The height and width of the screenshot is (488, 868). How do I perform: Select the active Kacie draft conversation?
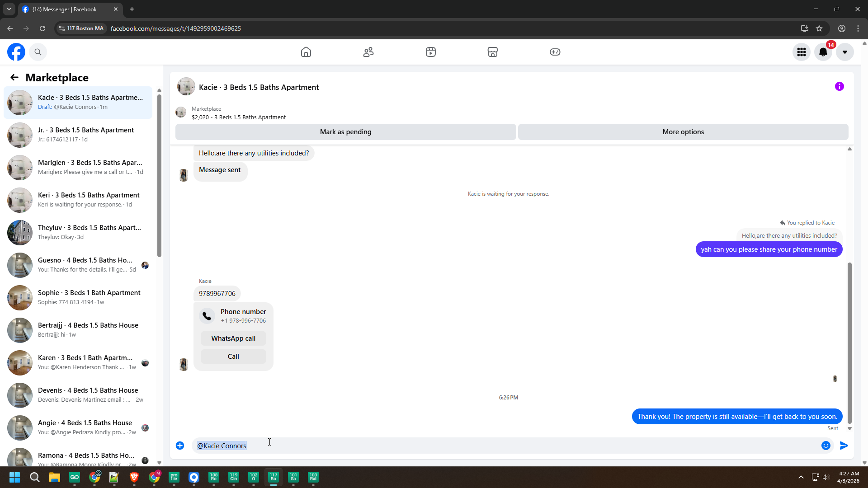click(x=78, y=102)
